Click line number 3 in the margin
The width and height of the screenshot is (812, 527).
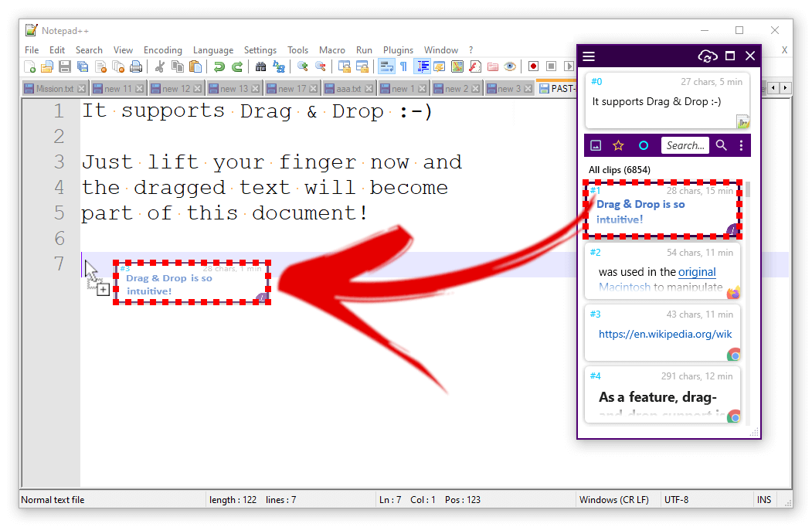pos(59,161)
